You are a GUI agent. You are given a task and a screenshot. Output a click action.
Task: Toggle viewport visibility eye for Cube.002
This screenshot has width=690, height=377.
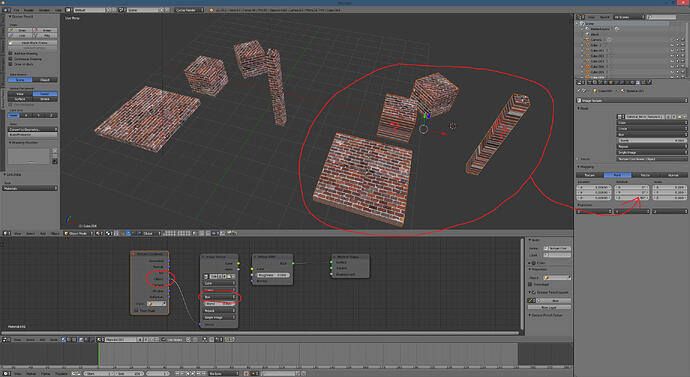[x=672, y=56]
